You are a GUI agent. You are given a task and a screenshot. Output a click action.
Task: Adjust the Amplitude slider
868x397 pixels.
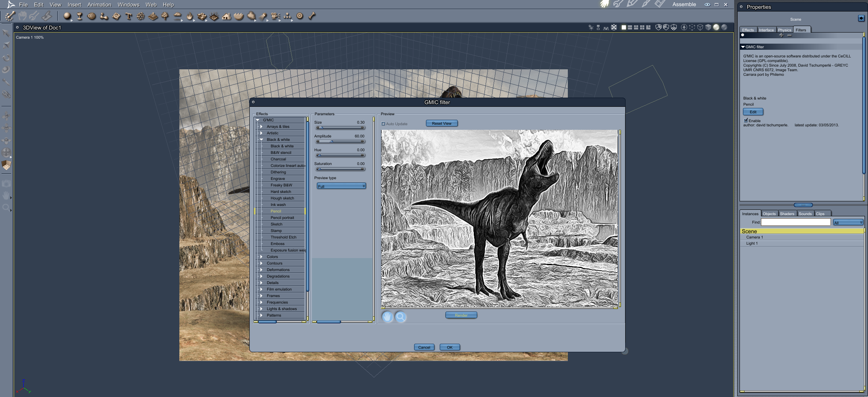(x=340, y=142)
